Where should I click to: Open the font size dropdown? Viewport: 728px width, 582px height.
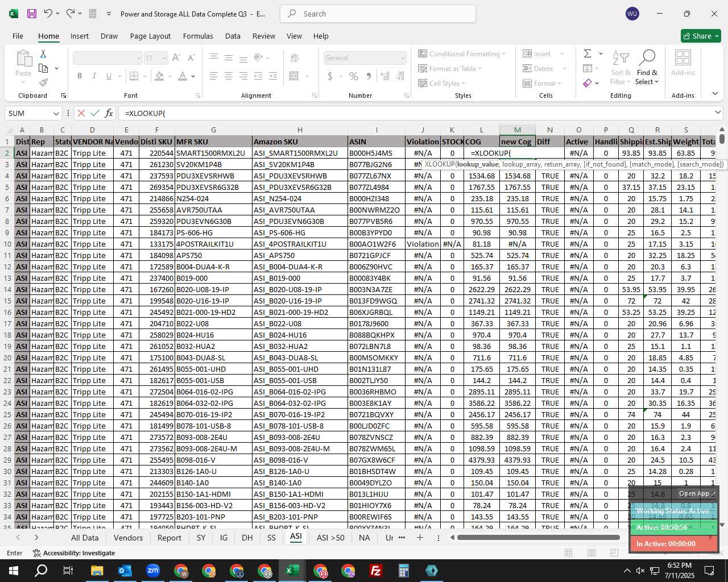[x=164, y=58]
